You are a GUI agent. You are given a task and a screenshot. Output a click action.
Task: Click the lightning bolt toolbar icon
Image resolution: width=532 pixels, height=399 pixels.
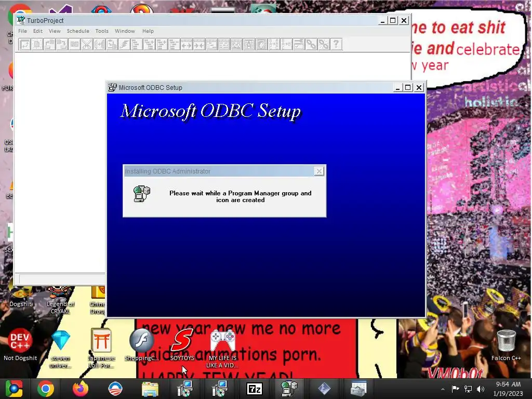(x=124, y=45)
